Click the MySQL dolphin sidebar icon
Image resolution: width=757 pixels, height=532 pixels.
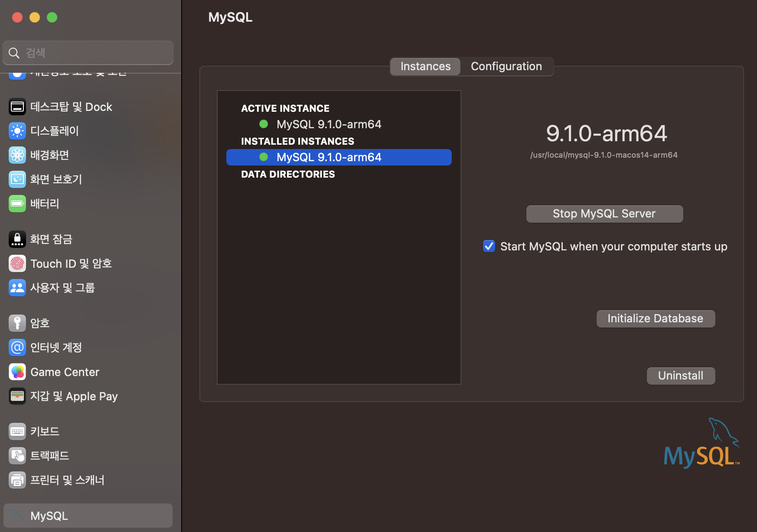pos(17,516)
